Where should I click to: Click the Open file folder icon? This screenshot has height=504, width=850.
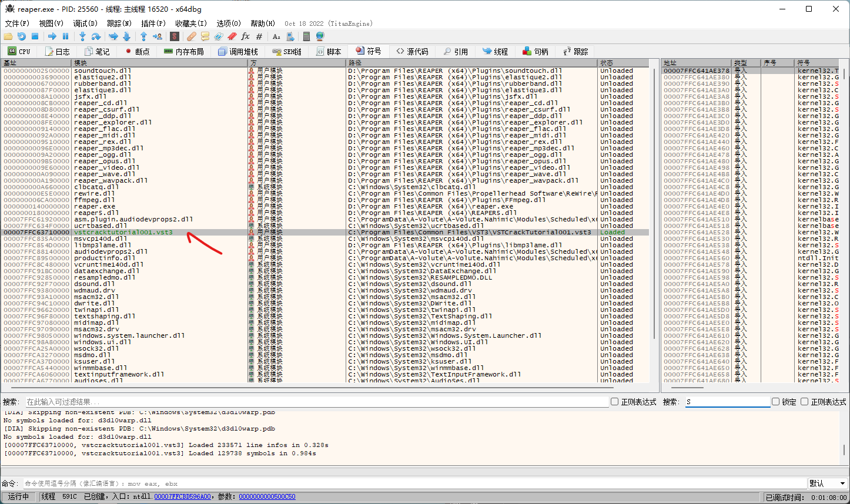coord(8,36)
